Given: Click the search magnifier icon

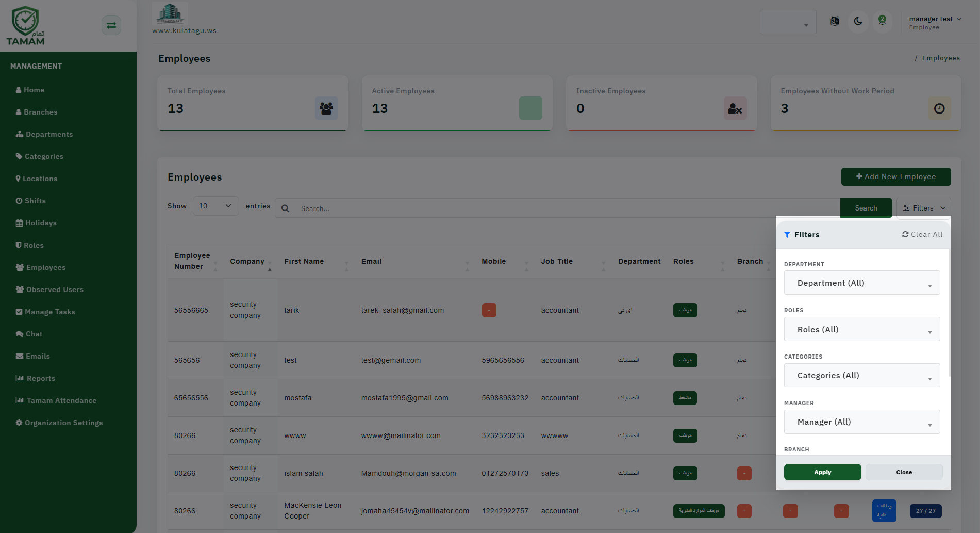Looking at the screenshot, I should [285, 208].
